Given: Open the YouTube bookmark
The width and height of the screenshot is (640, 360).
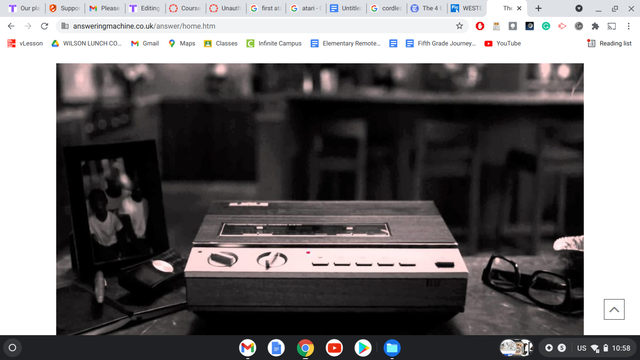Looking at the screenshot, I should tap(502, 43).
